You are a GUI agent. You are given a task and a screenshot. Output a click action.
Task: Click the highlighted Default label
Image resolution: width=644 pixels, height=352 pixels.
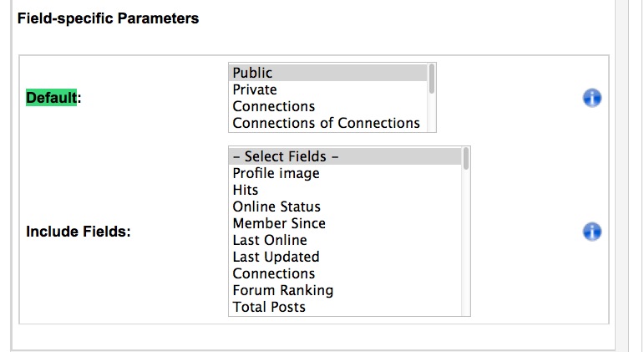tap(51, 98)
